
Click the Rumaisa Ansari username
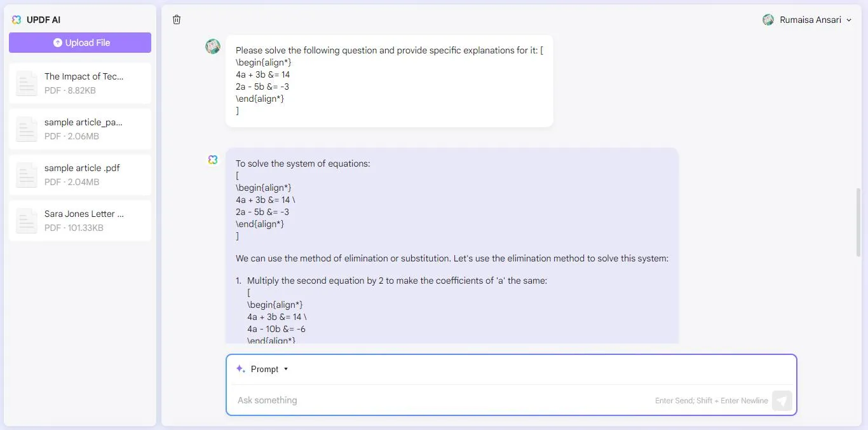coord(810,20)
